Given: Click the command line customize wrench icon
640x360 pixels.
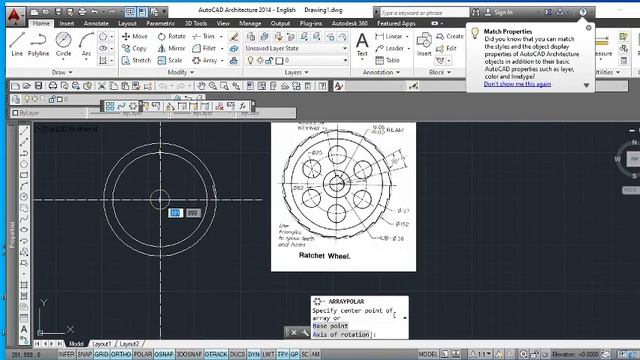Looking at the screenshot, I should 305,333.
